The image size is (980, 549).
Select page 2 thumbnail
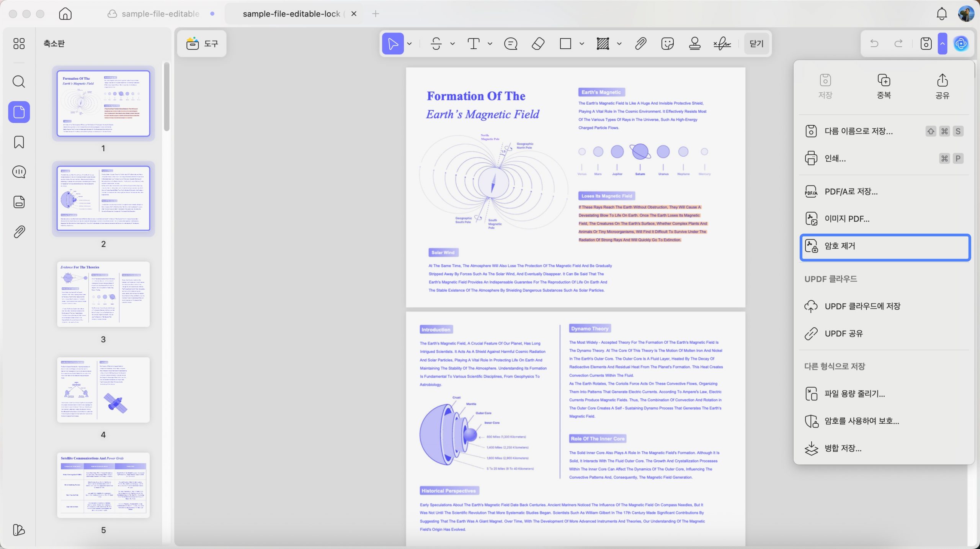tap(103, 198)
